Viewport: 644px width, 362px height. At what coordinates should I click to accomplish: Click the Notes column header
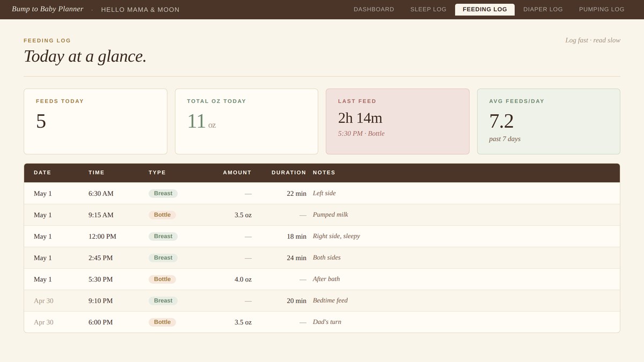tap(324, 173)
